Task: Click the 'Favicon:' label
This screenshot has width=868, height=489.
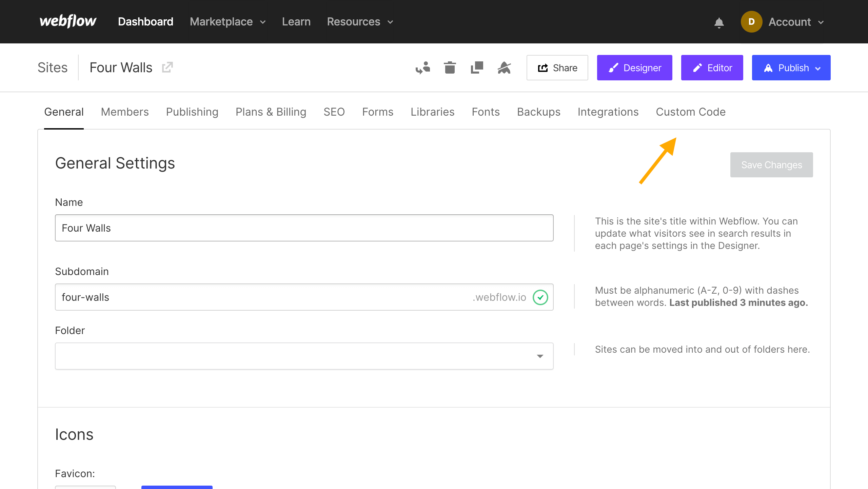Action: (x=75, y=473)
